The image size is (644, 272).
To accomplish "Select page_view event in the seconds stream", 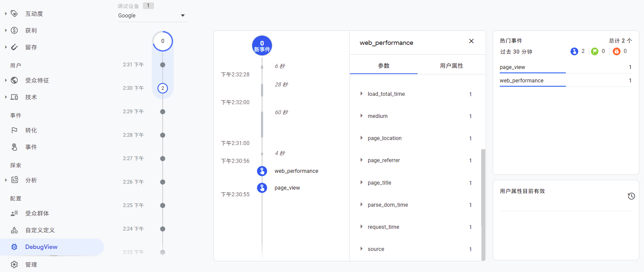I will (x=287, y=188).
